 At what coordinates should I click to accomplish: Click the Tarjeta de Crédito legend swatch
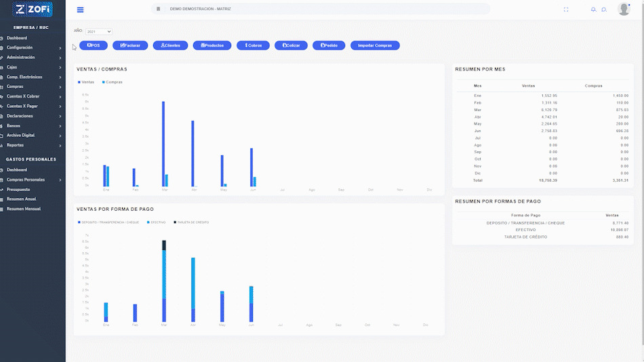pos(174,222)
